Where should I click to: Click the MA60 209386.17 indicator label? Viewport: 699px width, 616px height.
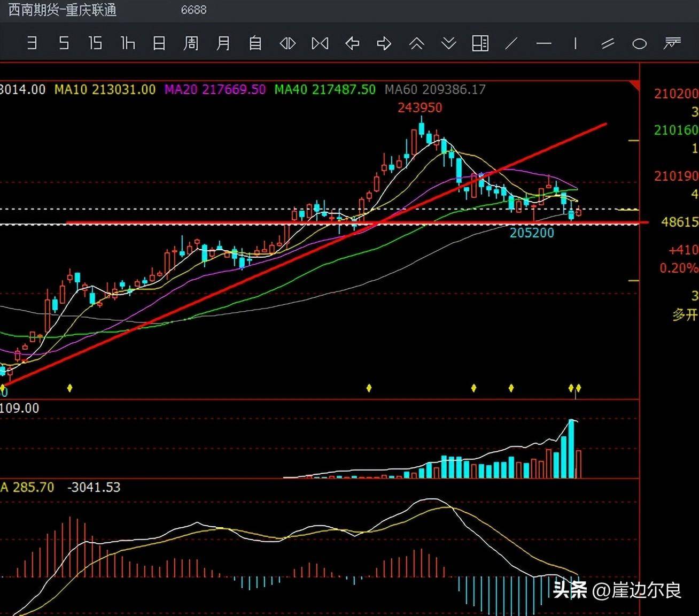click(435, 89)
